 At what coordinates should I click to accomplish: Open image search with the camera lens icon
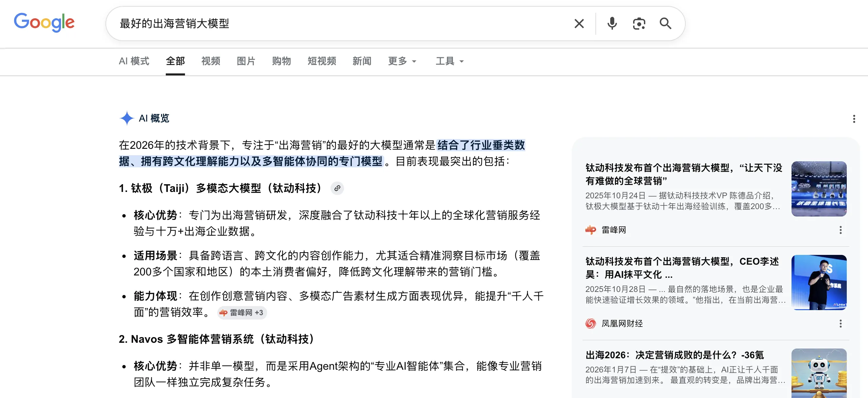coord(639,24)
